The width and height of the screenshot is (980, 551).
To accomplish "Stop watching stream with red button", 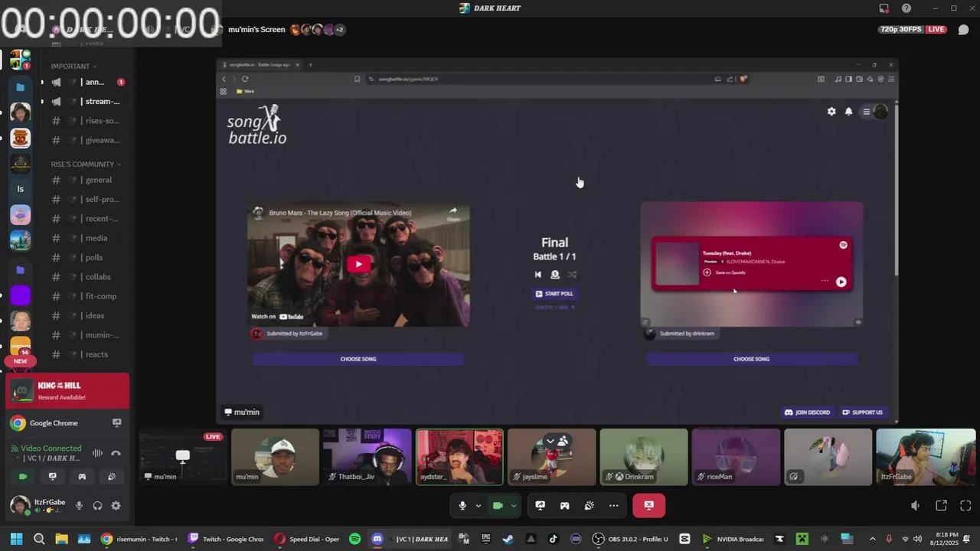I will coord(649,506).
